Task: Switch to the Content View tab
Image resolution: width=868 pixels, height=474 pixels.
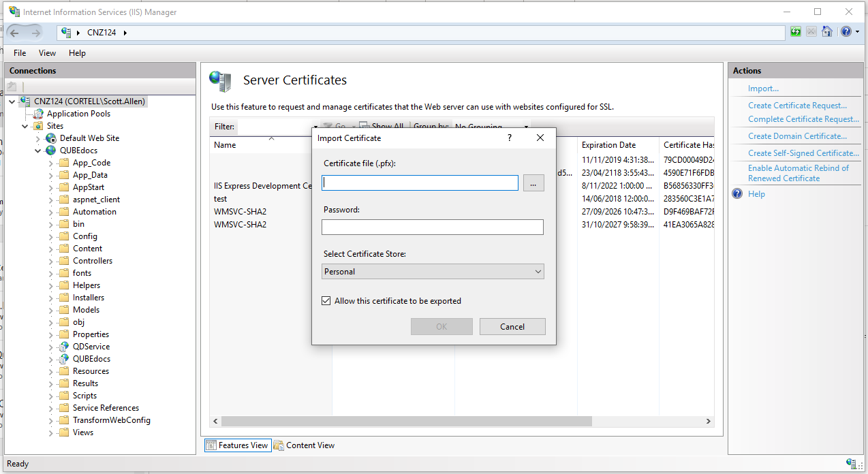Action: pos(305,445)
